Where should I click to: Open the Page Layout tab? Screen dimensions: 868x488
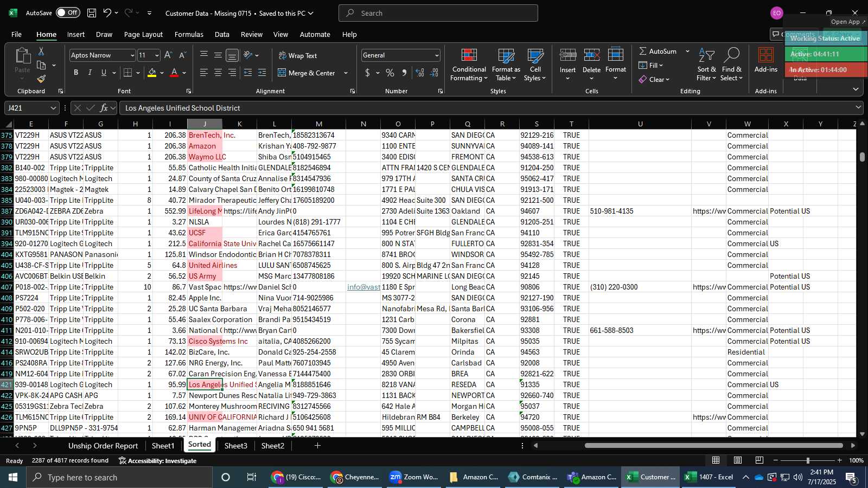pyautogui.click(x=143, y=34)
